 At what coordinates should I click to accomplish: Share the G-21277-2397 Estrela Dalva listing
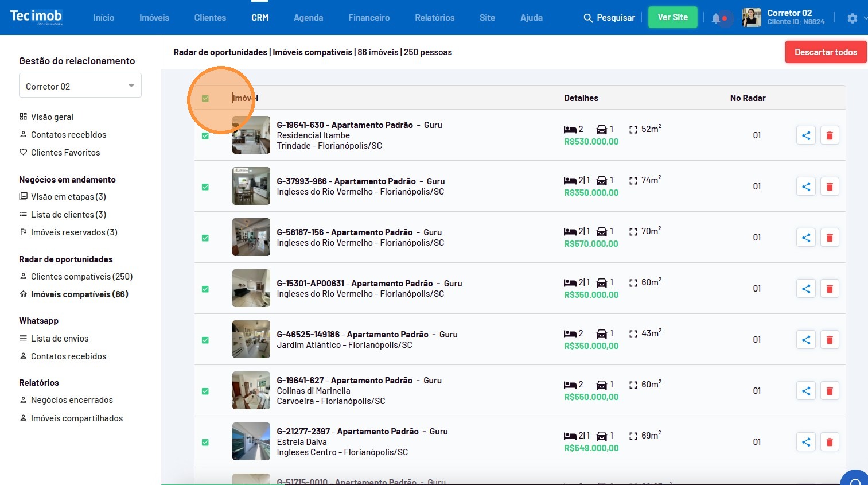click(x=806, y=442)
